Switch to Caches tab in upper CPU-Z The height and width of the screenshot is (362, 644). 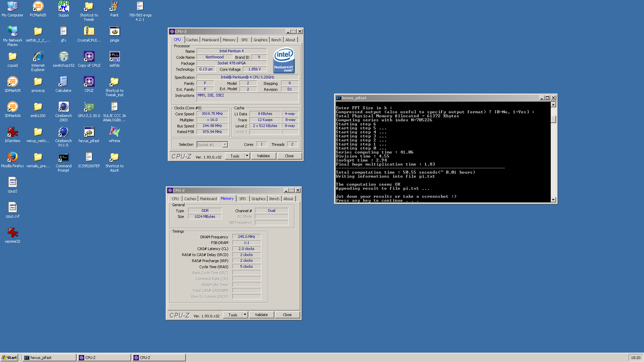click(x=192, y=40)
